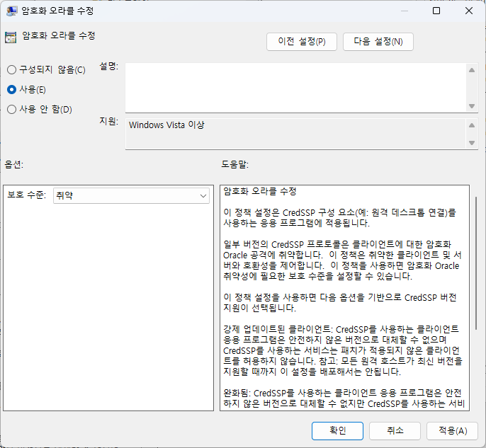Screen dimensions: 486x448
Task: Click the 지원: label
Action: click(109, 121)
